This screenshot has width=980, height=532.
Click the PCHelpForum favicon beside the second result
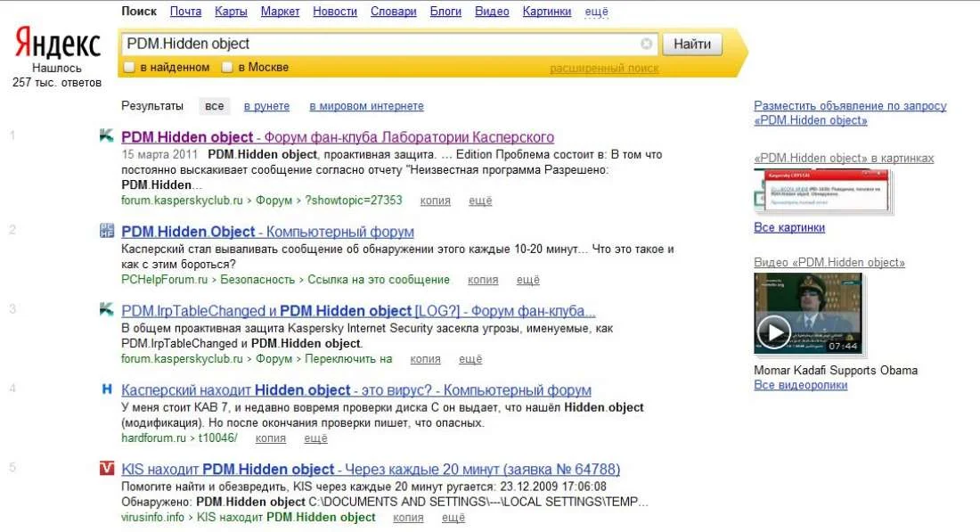click(x=107, y=230)
